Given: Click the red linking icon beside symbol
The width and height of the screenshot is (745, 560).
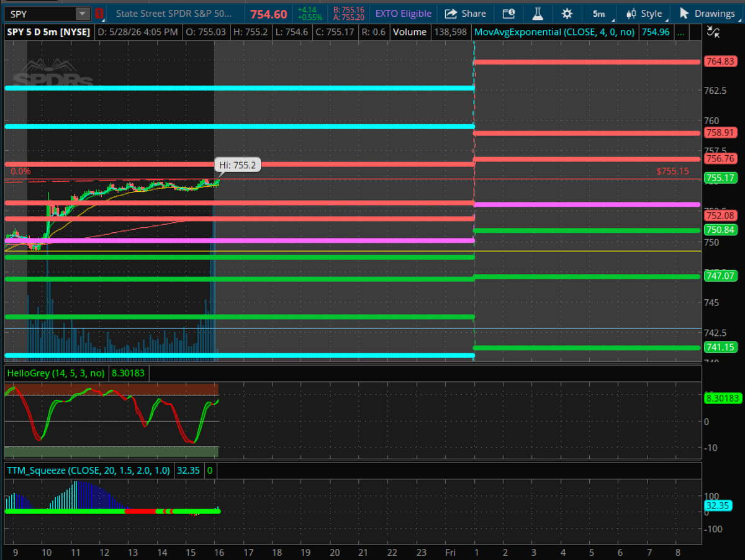Looking at the screenshot, I should (x=99, y=14).
